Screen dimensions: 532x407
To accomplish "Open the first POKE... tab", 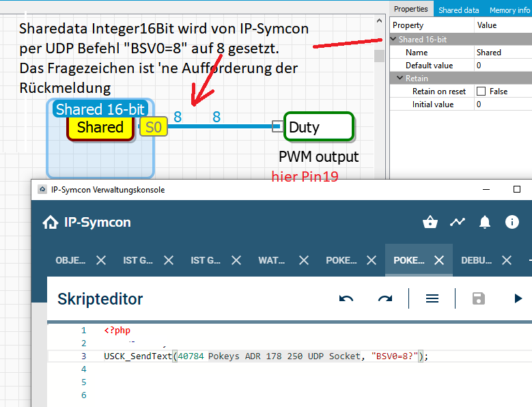I will [341, 260].
